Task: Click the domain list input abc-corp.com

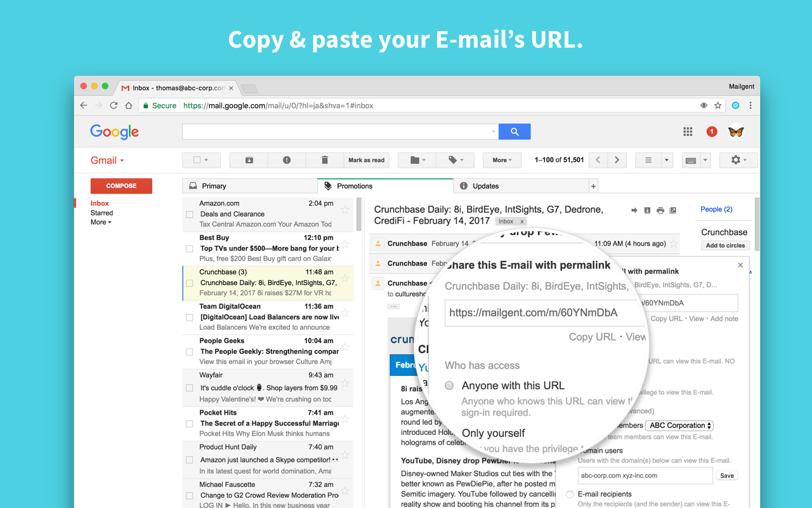Action: (645, 476)
